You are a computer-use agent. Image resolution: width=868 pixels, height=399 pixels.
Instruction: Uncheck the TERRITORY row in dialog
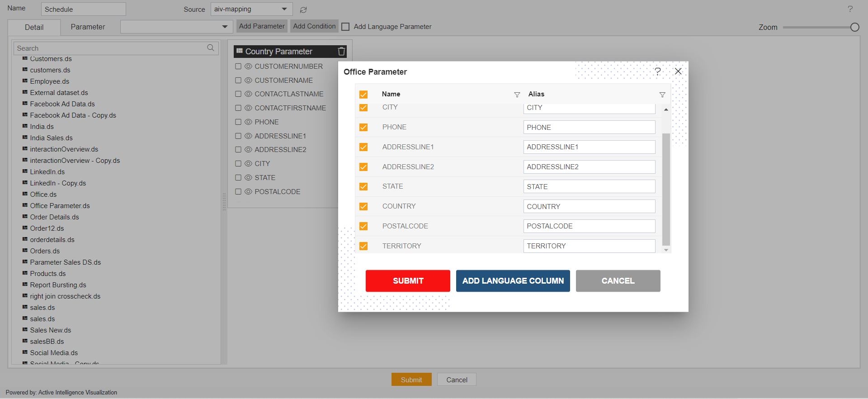pos(363,246)
